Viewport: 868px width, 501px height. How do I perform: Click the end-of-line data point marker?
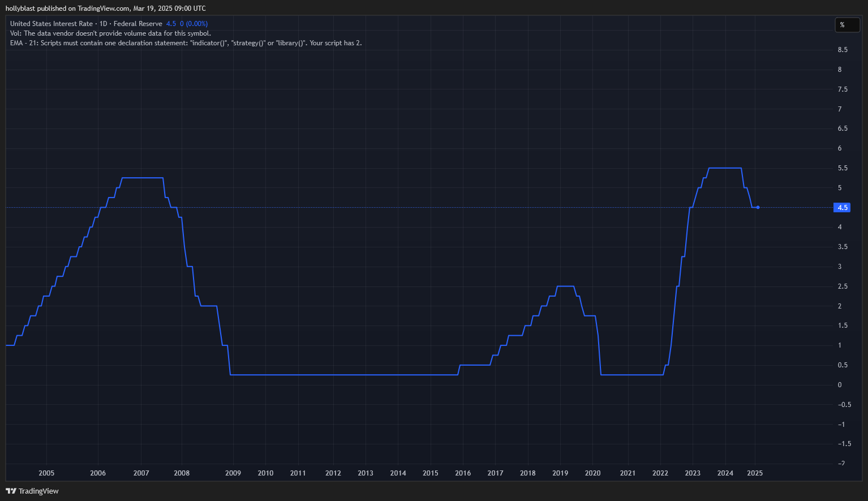coord(758,207)
